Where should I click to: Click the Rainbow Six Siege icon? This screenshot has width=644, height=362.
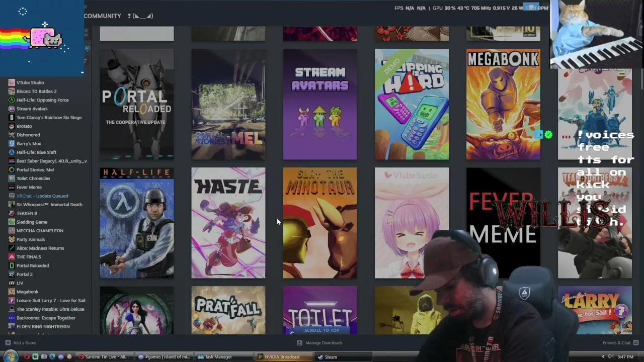point(12,117)
